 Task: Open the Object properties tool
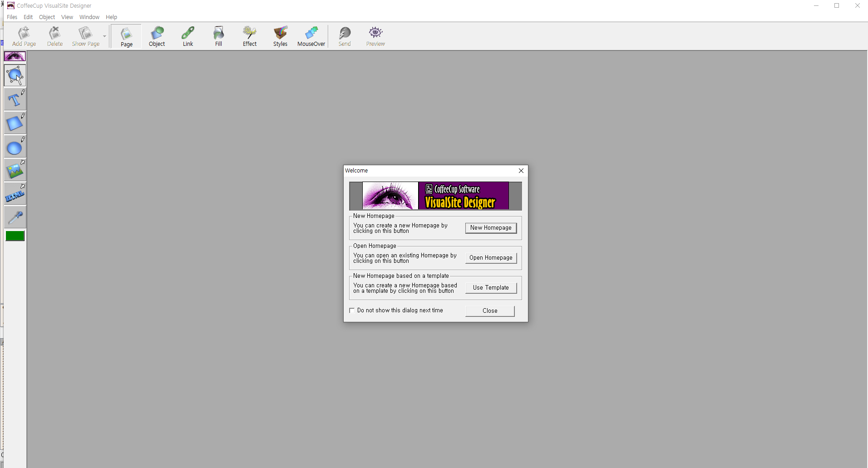click(x=157, y=36)
